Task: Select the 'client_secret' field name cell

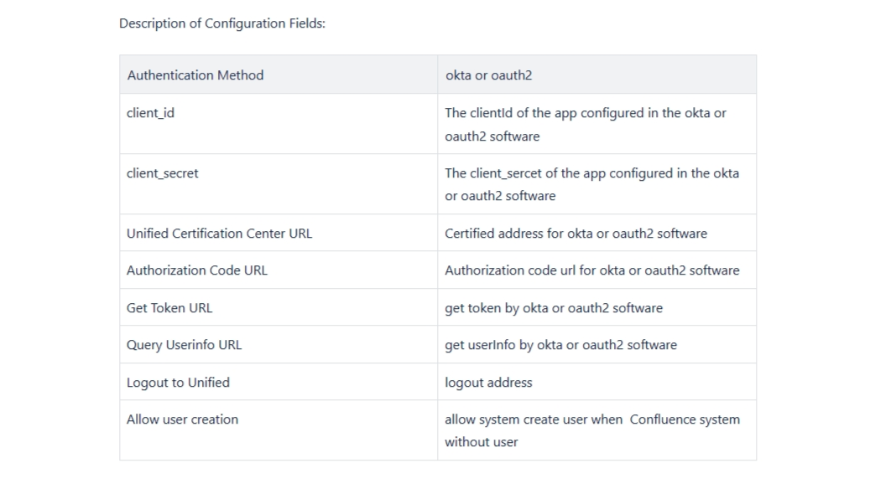Action: tap(162, 173)
